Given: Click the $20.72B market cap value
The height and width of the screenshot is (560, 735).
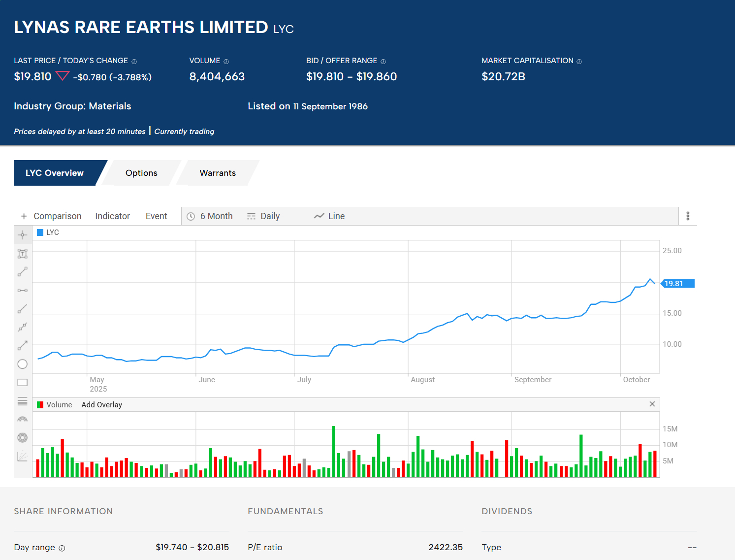Looking at the screenshot, I should coord(504,77).
